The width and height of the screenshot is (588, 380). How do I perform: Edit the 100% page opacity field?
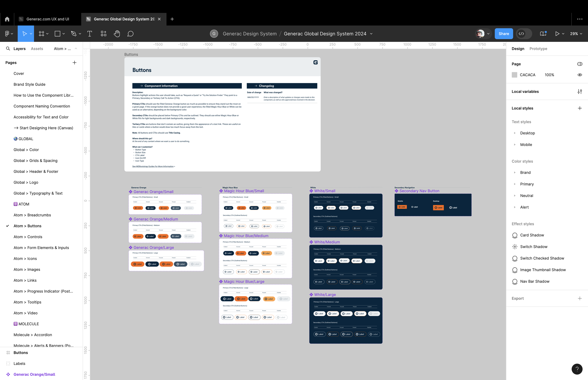point(549,75)
